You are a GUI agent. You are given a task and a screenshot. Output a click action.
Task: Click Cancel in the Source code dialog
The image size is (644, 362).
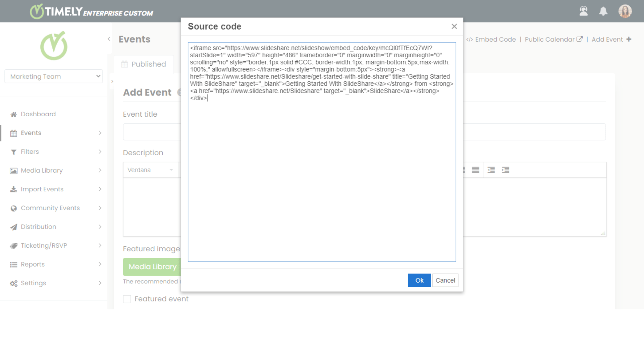445,280
